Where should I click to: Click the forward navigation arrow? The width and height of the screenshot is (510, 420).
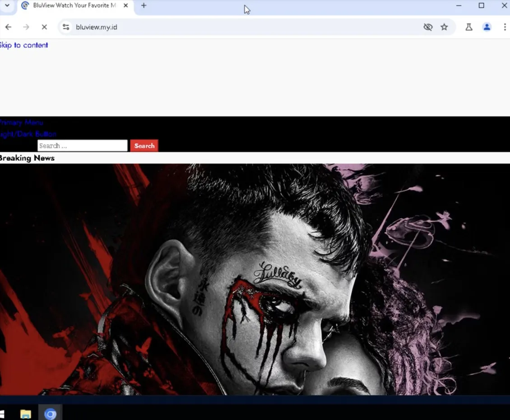26,27
